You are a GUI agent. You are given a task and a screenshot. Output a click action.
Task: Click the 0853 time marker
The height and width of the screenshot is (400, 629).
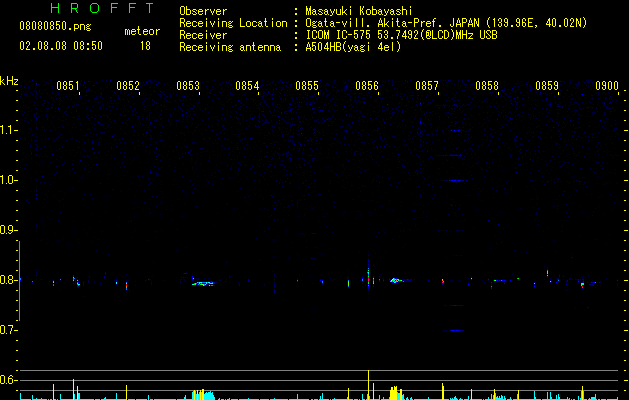pos(188,86)
